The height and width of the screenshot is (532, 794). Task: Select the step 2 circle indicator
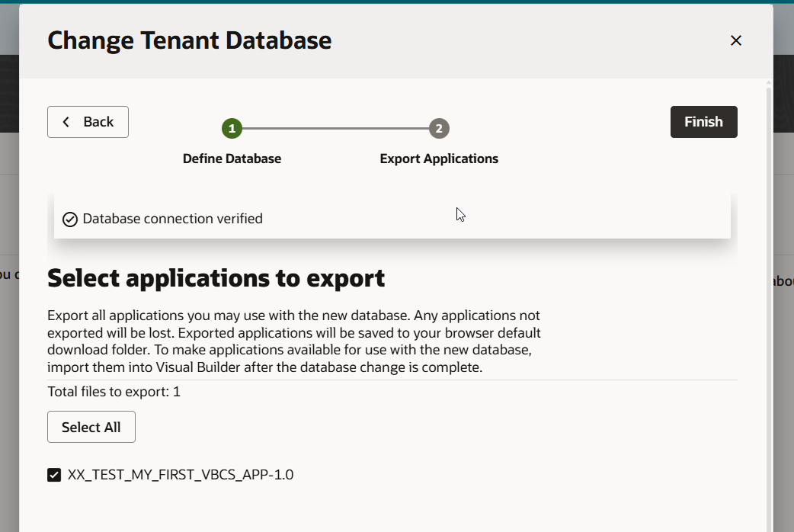439,128
